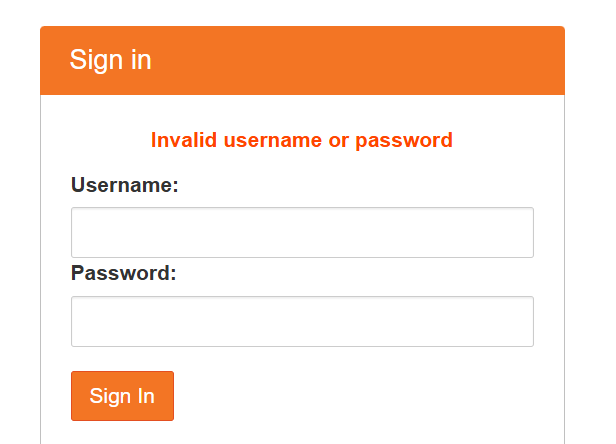Click the Username input field
The image size is (616, 444).
pyautogui.click(x=302, y=232)
